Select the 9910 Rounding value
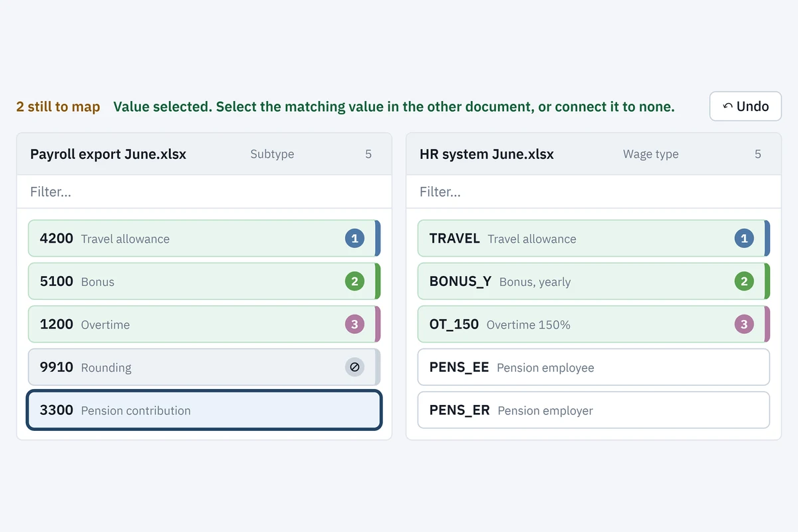This screenshot has width=798, height=532. coord(204,367)
